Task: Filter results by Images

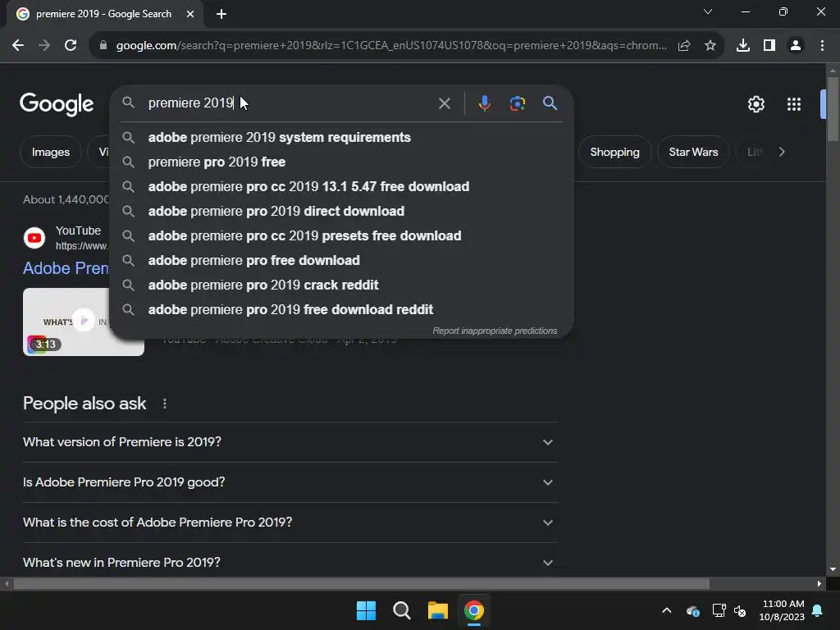Action: [x=51, y=152]
